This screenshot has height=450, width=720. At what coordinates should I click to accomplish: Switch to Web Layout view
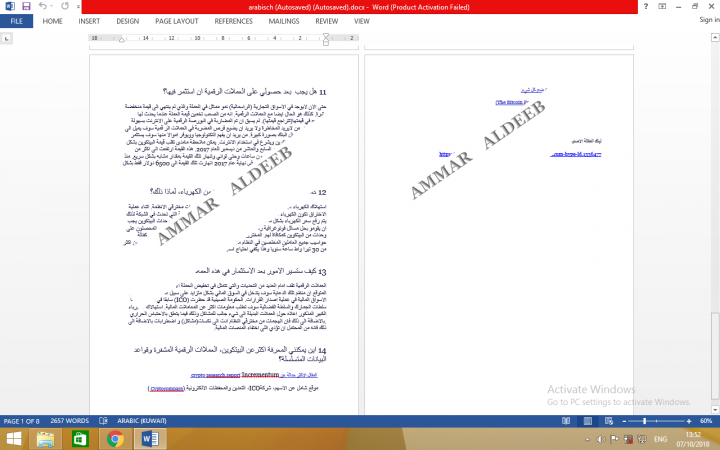pos(609,421)
